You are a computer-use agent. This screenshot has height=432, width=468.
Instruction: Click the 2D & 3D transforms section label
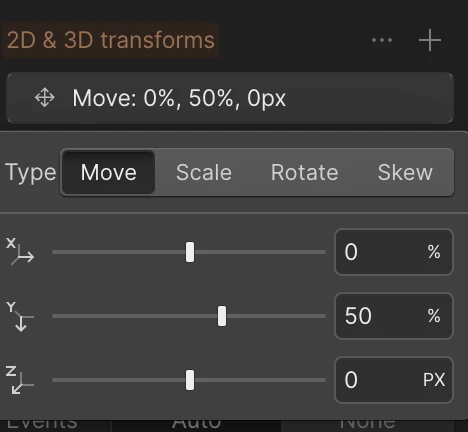pyautogui.click(x=111, y=40)
